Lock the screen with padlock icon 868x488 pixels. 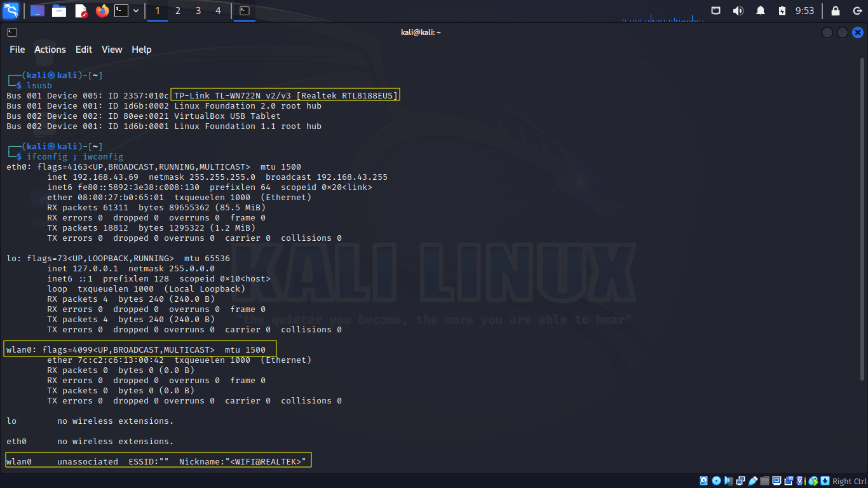click(836, 11)
